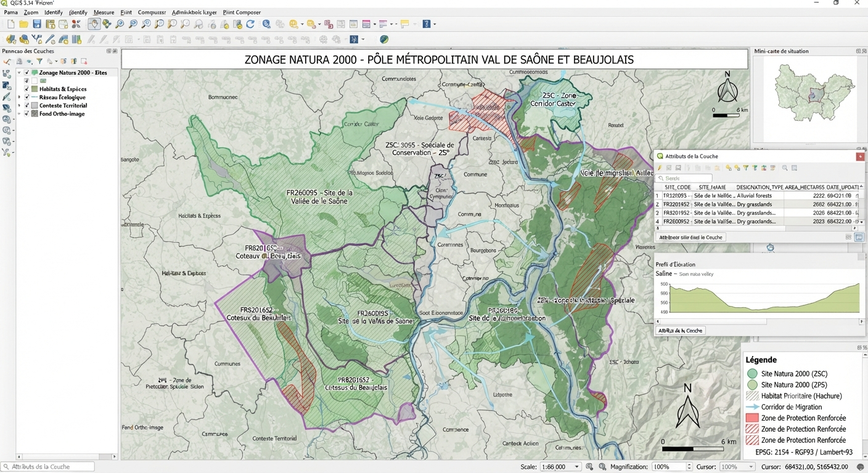Save the project with the blue floppy disk icon
This screenshot has width=868, height=473.
[37, 24]
